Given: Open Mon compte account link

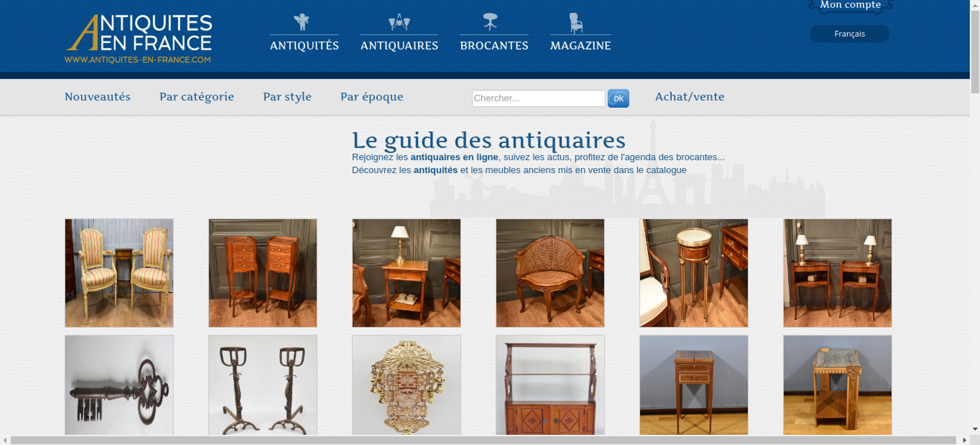Looking at the screenshot, I should [850, 5].
